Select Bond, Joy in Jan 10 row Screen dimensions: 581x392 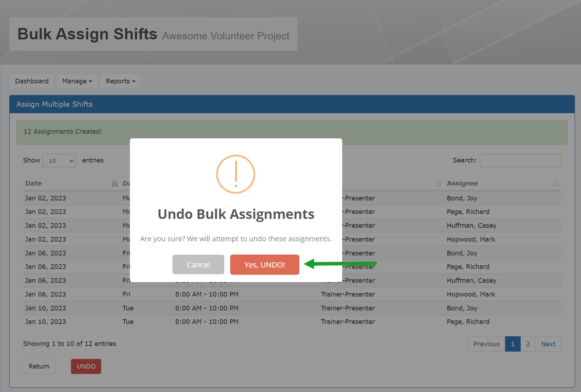[462, 308]
